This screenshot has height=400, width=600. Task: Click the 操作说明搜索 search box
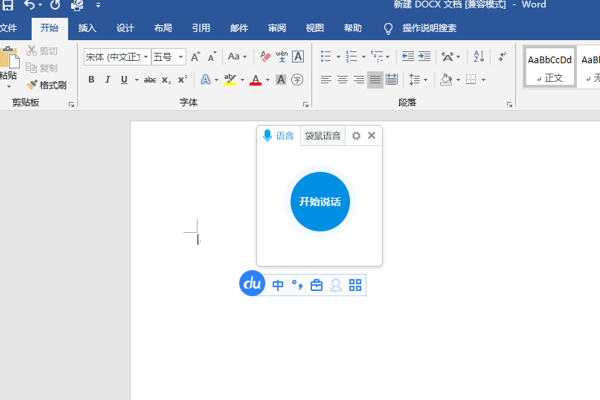[429, 28]
